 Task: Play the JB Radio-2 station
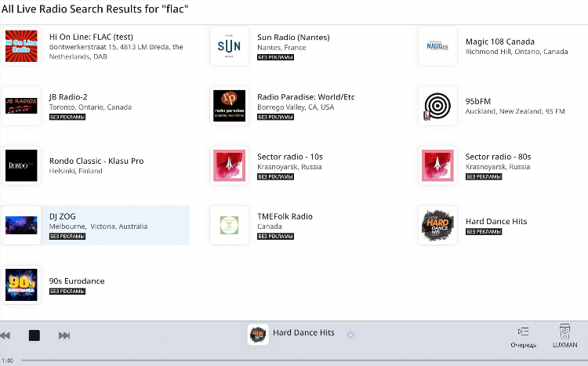click(96, 106)
